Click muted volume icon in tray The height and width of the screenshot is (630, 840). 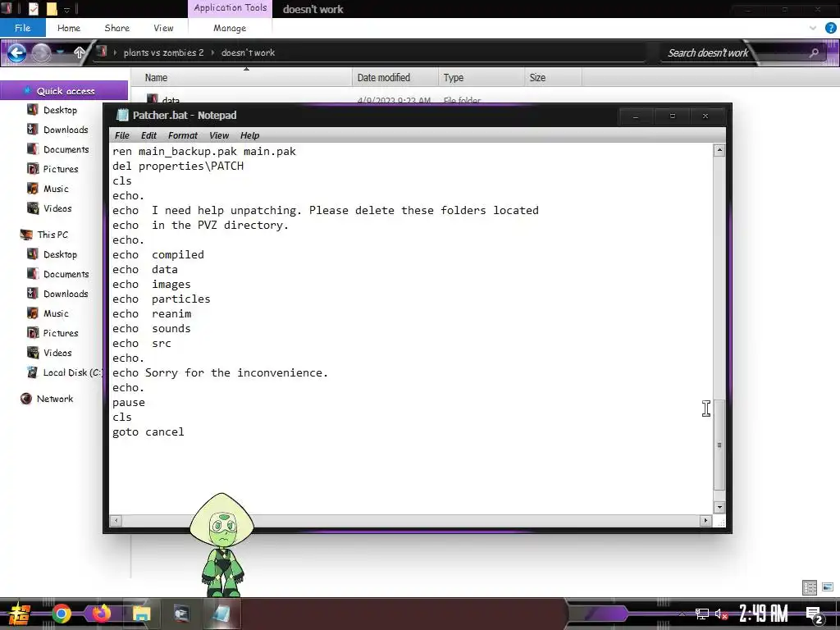(x=721, y=614)
